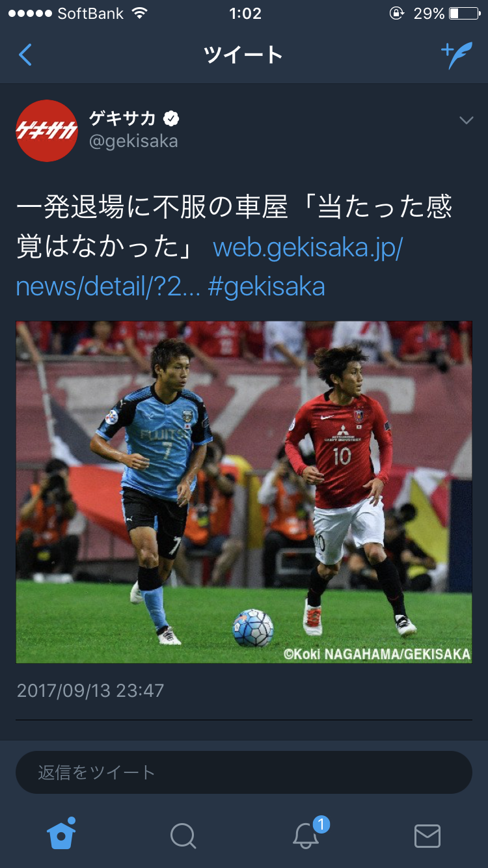Open the Search tab icon
Screen dimensions: 488x868
pos(183,835)
